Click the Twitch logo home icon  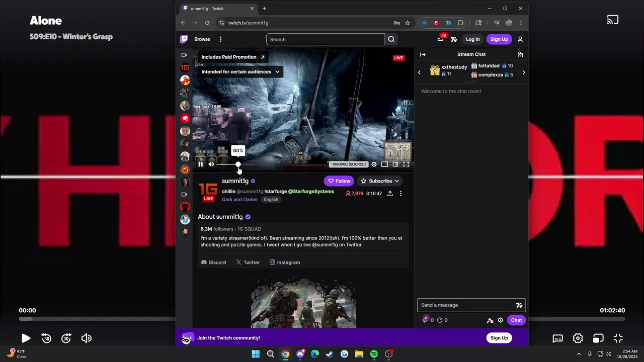(x=184, y=39)
